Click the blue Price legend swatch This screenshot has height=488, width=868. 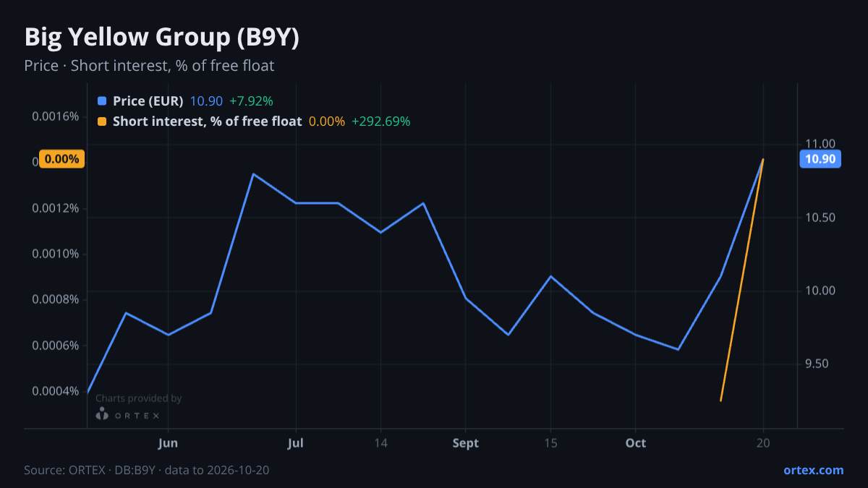point(101,101)
